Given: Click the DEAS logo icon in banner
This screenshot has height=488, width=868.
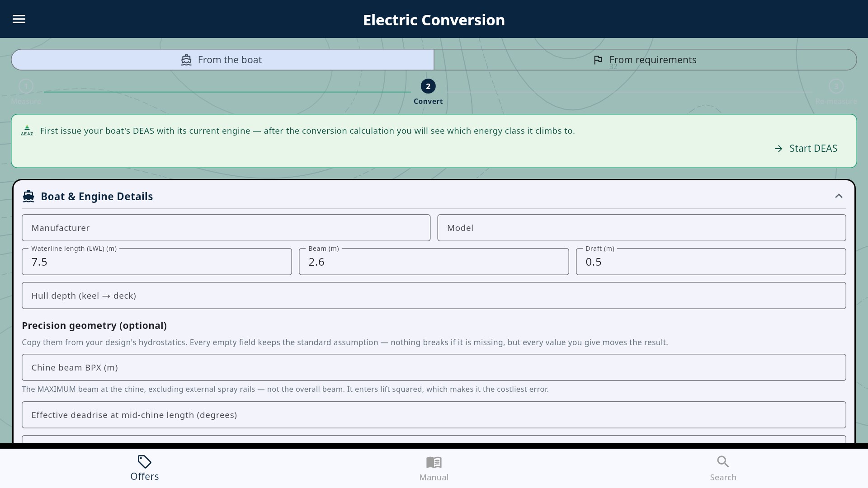Looking at the screenshot, I should click(27, 131).
